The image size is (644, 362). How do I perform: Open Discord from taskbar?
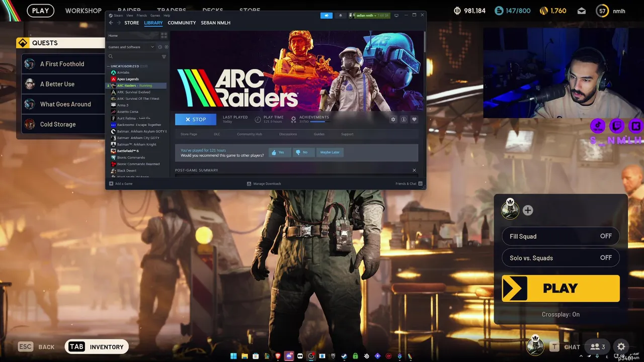(289, 356)
